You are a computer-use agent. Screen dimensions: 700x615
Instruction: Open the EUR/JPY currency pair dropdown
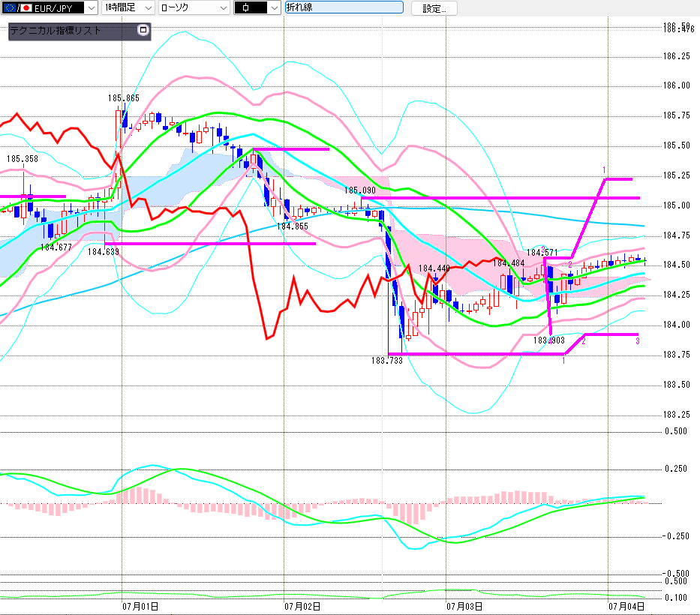49,7
